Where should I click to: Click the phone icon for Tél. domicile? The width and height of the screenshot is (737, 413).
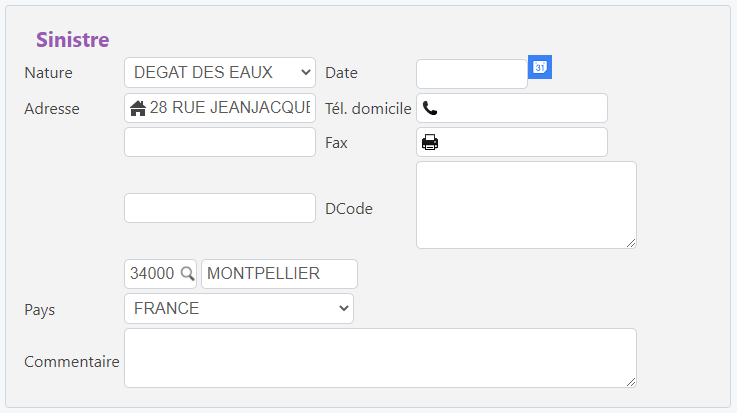[x=430, y=108]
